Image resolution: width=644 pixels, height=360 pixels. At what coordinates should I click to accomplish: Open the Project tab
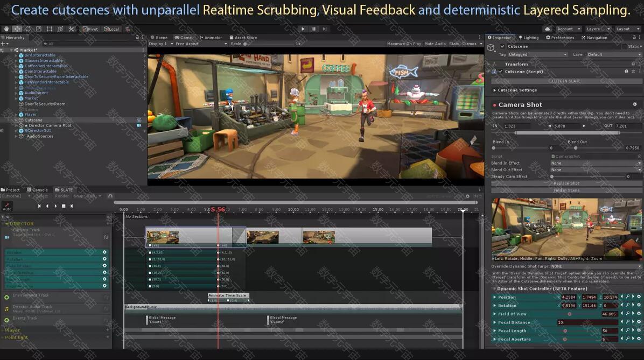coord(10,189)
